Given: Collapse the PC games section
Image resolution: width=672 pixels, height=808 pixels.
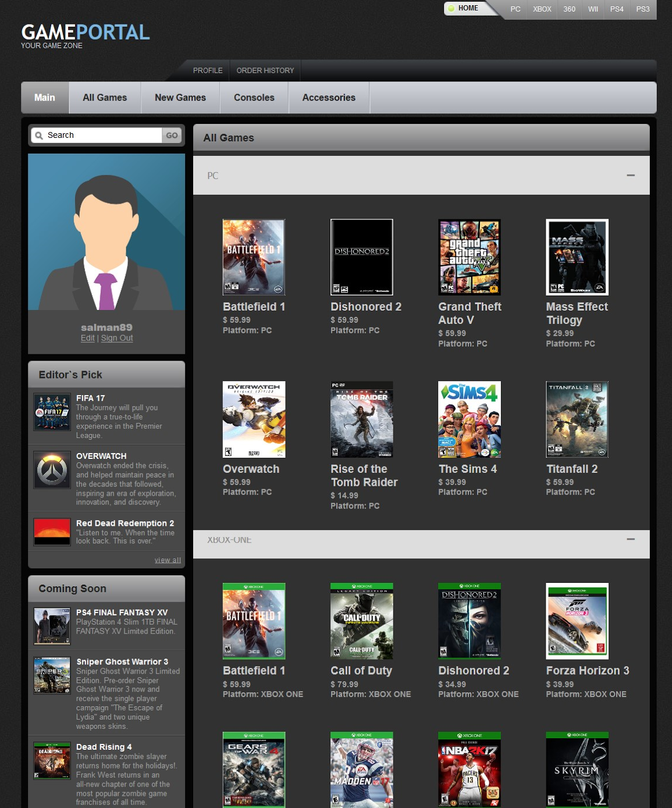Looking at the screenshot, I should [x=631, y=175].
